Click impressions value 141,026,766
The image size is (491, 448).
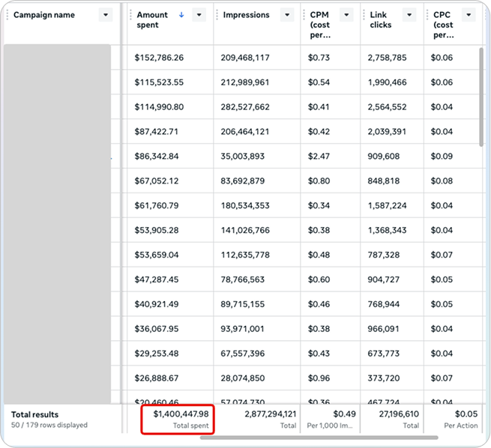tap(245, 230)
